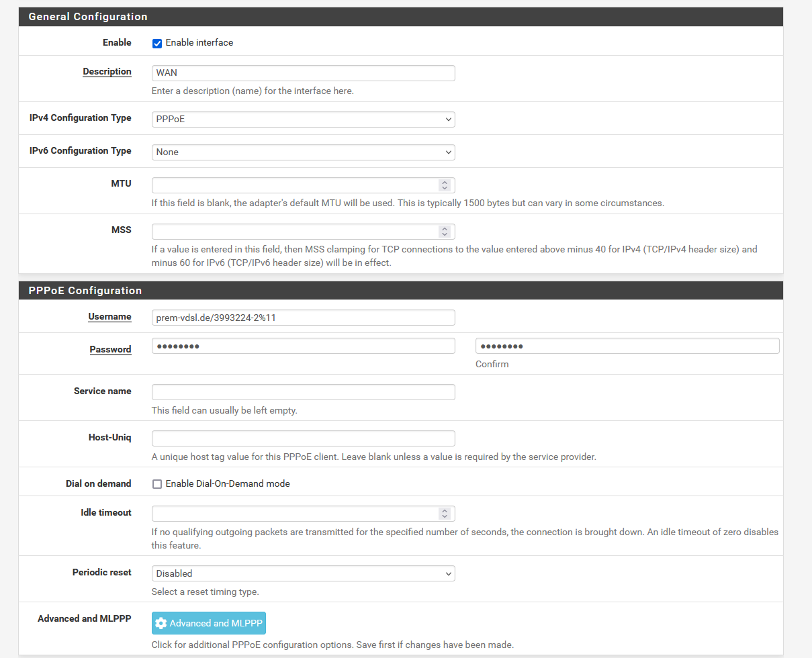Click the Description text field

pos(303,73)
